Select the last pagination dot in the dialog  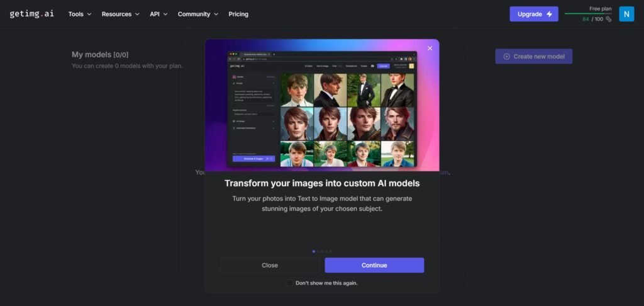(331, 251)
